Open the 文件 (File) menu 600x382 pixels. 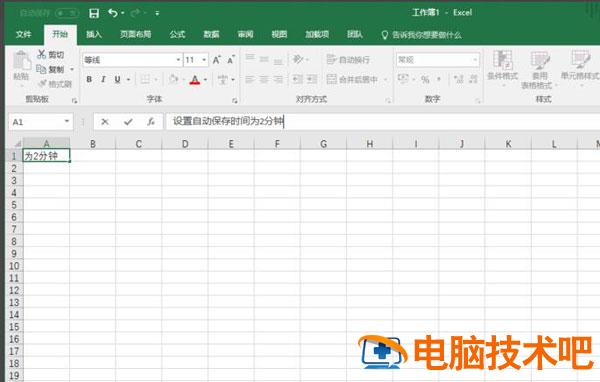coord(23,34)
